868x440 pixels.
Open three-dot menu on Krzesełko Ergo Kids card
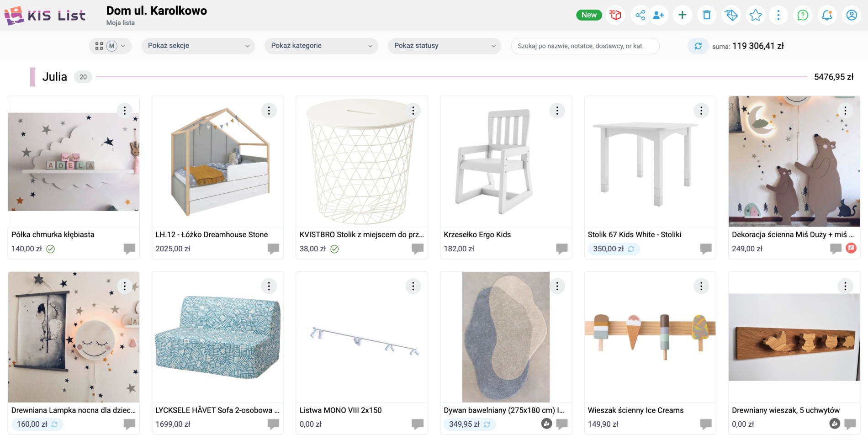point(557,111)
